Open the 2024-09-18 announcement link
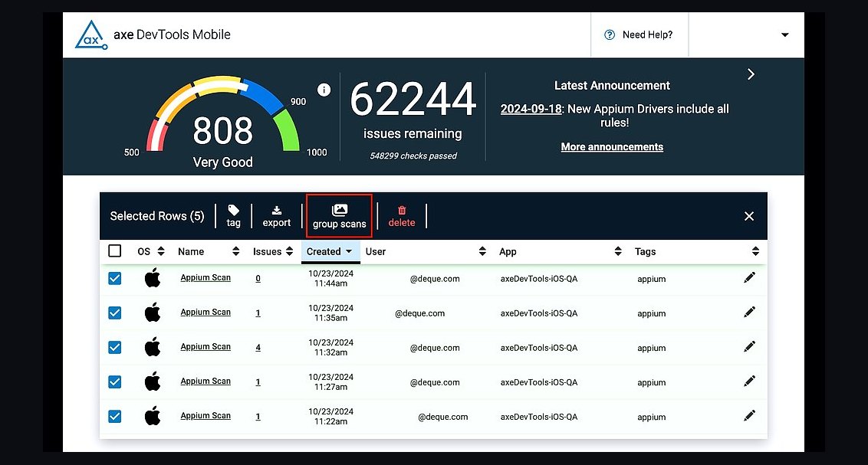The height and width of the screenshot is (465, 868). tap(531, 109)
